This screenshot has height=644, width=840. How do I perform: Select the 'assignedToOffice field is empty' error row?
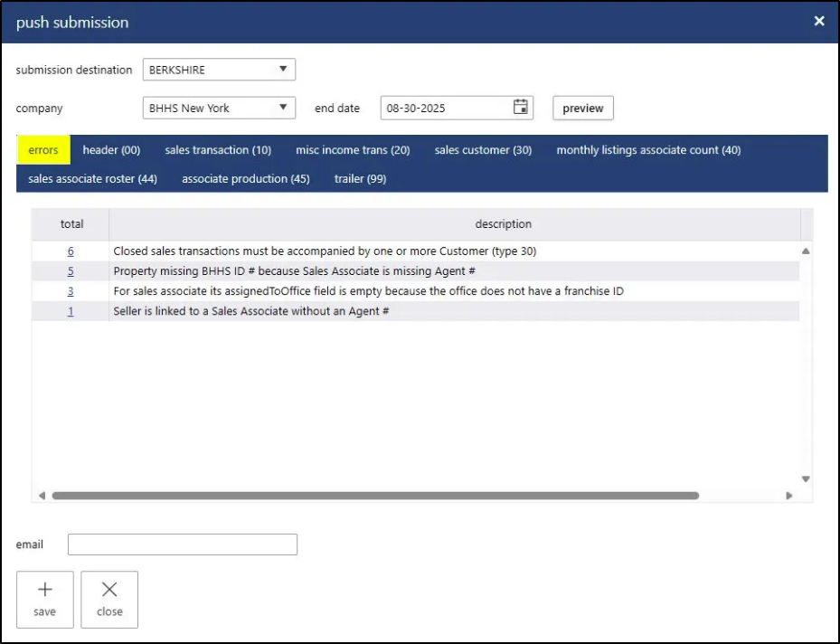click(x=416, y=291)
